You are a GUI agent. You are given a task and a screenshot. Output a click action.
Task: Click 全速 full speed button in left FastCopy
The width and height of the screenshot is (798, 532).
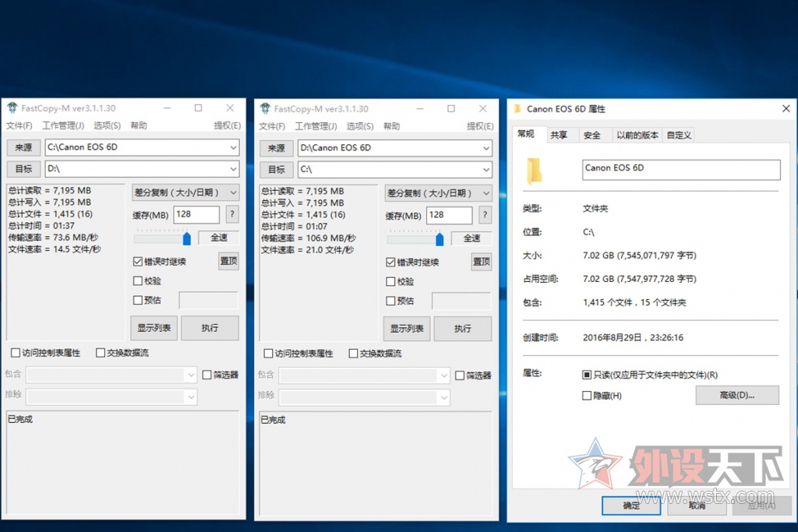click(219, 238)
